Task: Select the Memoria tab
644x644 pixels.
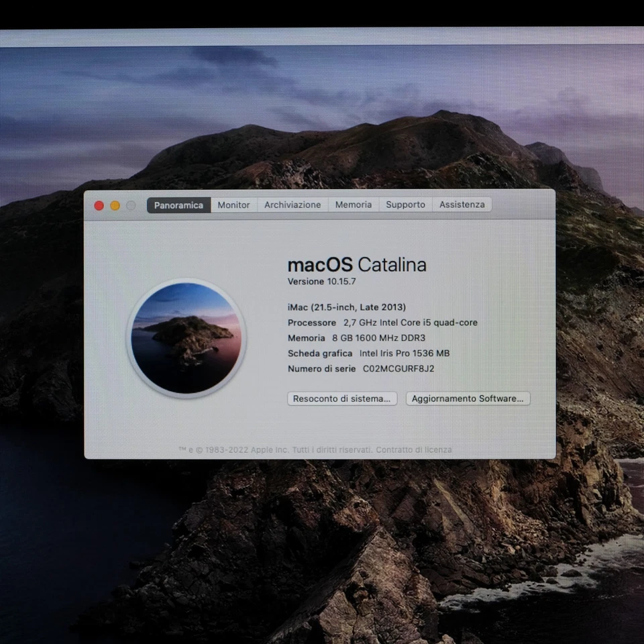Action: (x=353, y=205)
